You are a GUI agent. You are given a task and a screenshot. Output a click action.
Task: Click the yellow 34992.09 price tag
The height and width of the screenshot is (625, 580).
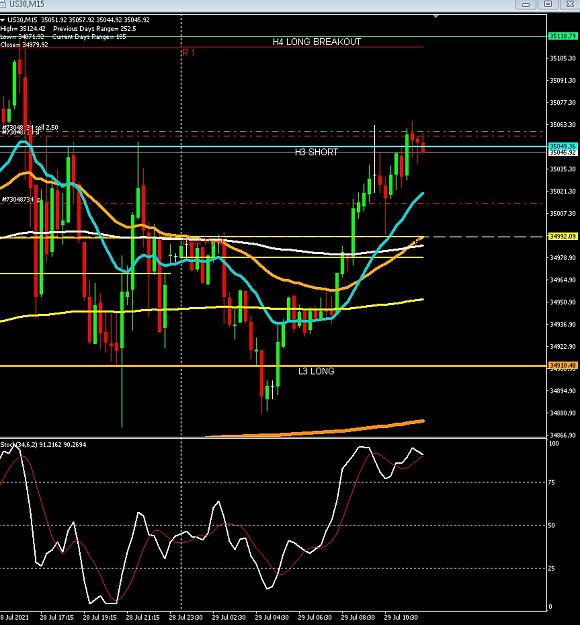(563, 236)
